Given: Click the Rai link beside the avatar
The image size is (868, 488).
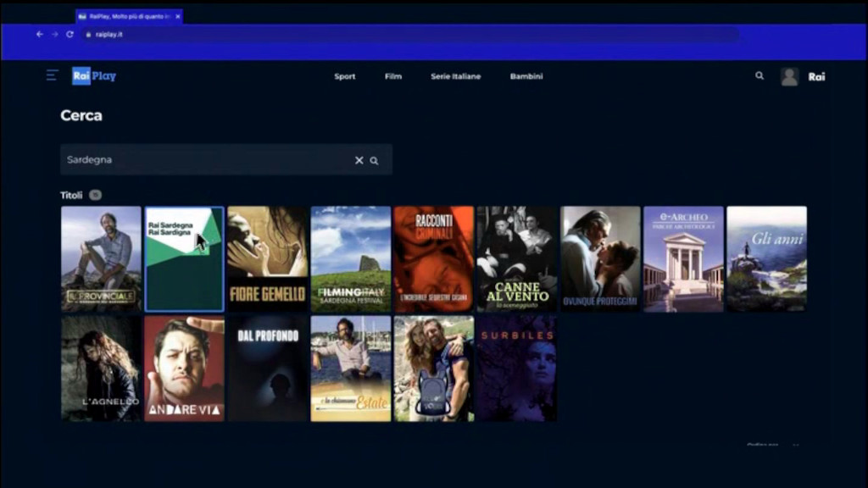Looking at the screenshot, I should pyautogui.click(x=816, y=77).
